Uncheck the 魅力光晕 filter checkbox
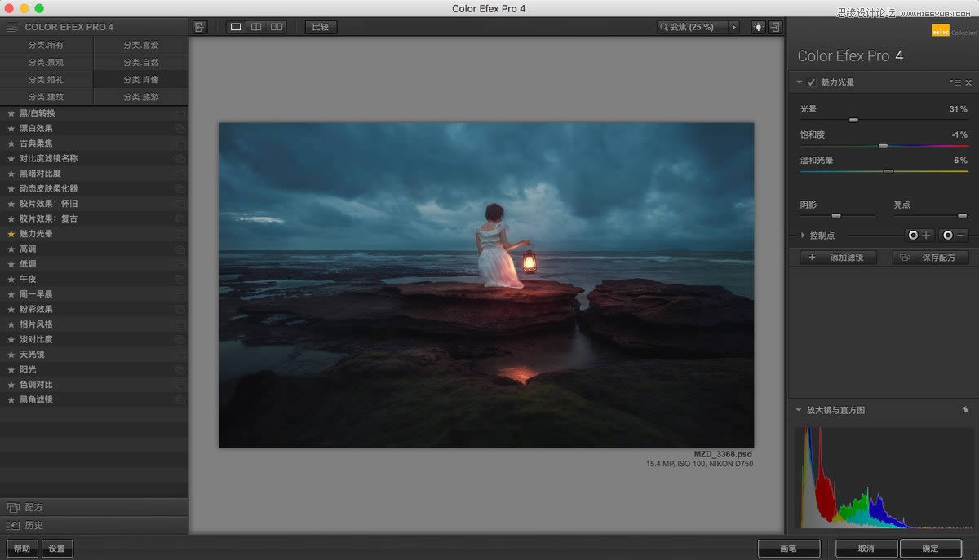Image resolution: width=979 pixels, height=560 pixels. click(812, 82)
